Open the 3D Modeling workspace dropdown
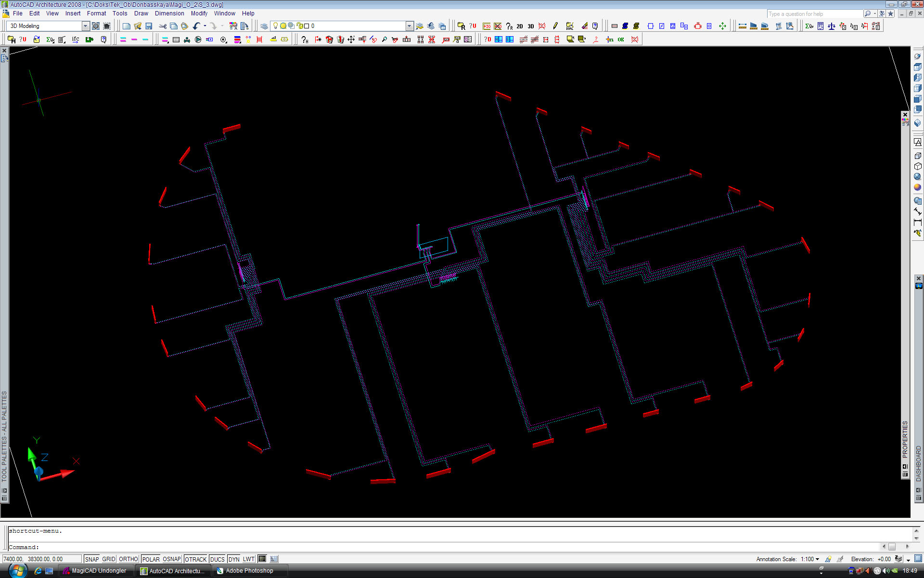 tap(86, 26)
